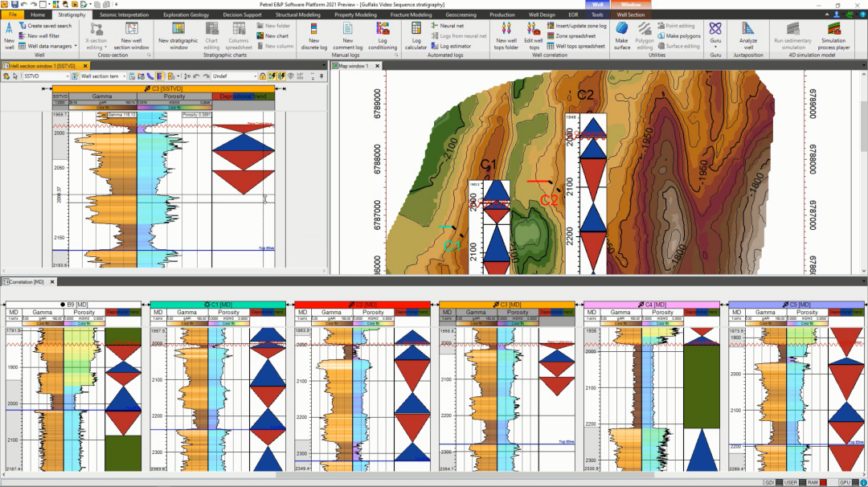Expand the Well section template dropdown
The image size is (868, 487).
124,76
